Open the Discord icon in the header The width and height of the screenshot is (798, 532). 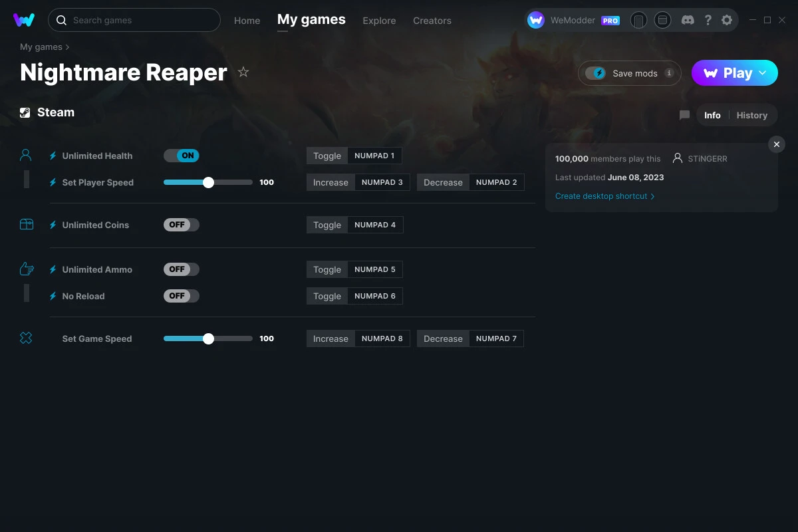click(x=688, y=20)
